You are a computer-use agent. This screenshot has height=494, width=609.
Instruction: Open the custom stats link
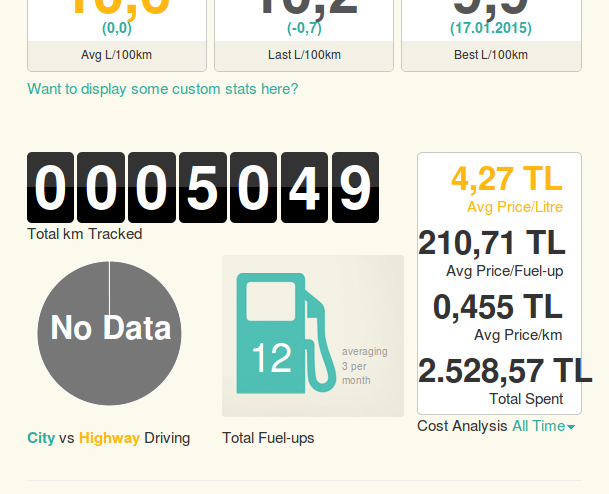click(x=163, y=89)
